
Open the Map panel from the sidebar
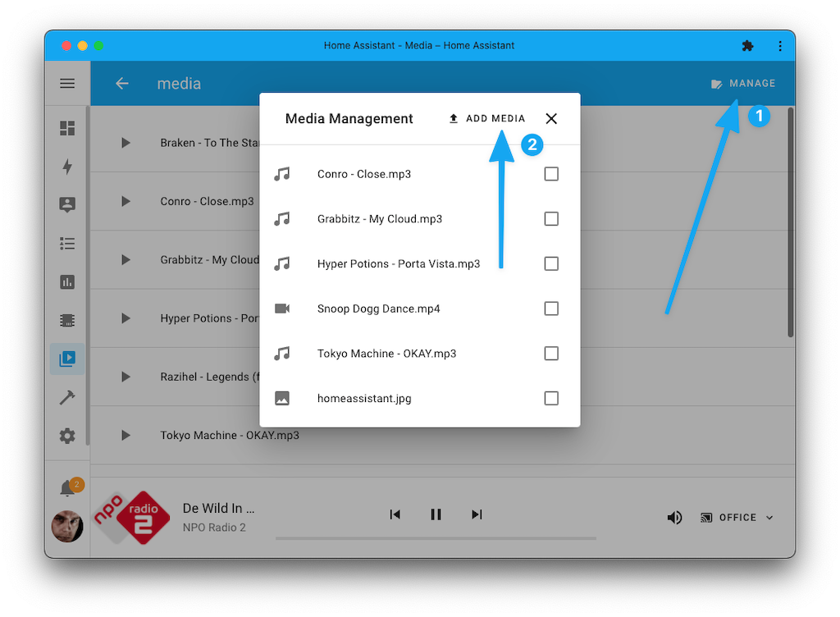(66, 205)
